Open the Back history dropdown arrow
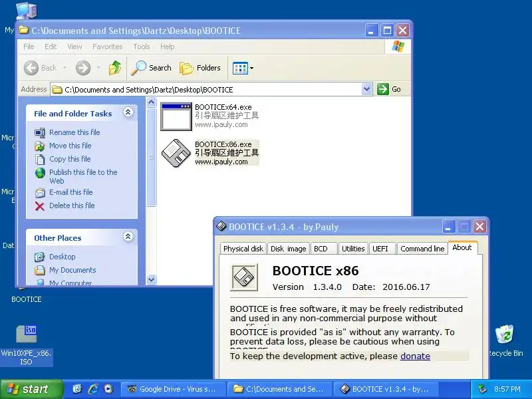The image size is (532, 399). click(x=65, y=68)
